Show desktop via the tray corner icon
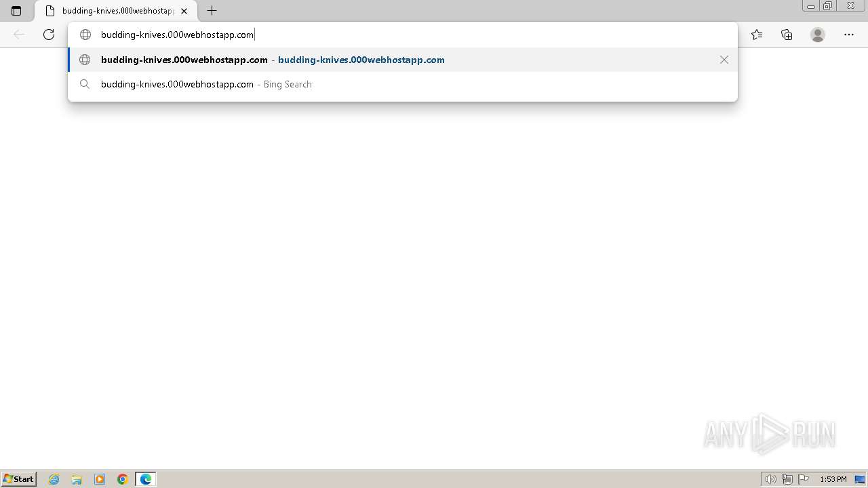This screenshot has height=488, width=868. coord(860,479)
